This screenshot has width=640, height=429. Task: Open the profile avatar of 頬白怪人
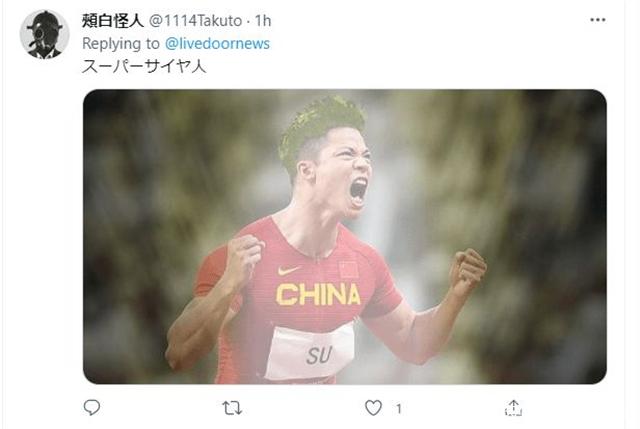point(44,34)
